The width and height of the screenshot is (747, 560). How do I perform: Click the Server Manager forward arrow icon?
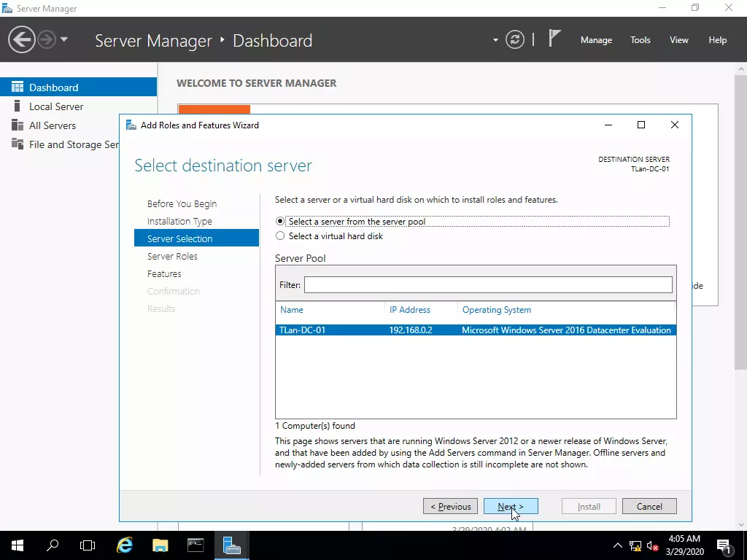(47, 39)
